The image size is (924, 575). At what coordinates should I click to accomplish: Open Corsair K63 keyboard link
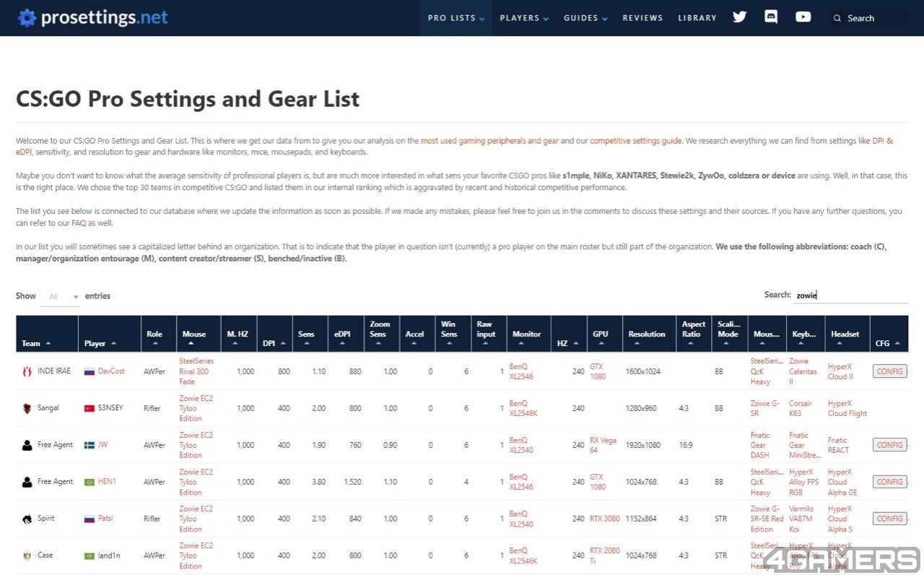click(801, 408)
